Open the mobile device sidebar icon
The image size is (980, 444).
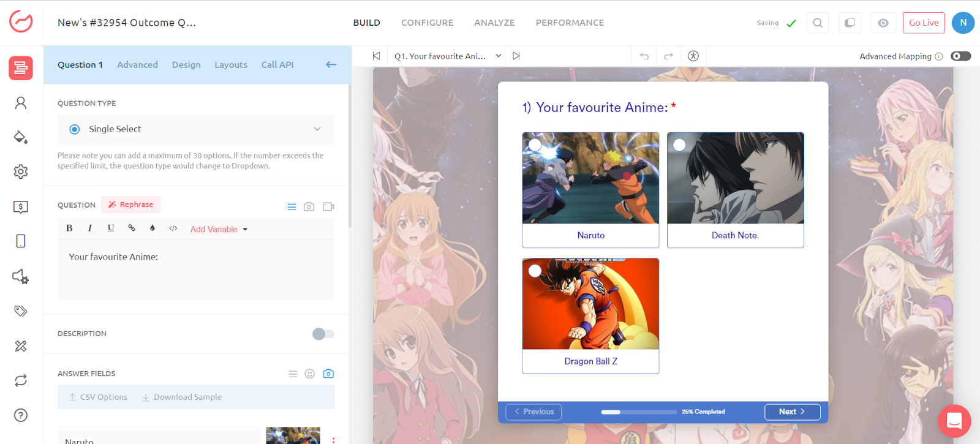[21, 241]
